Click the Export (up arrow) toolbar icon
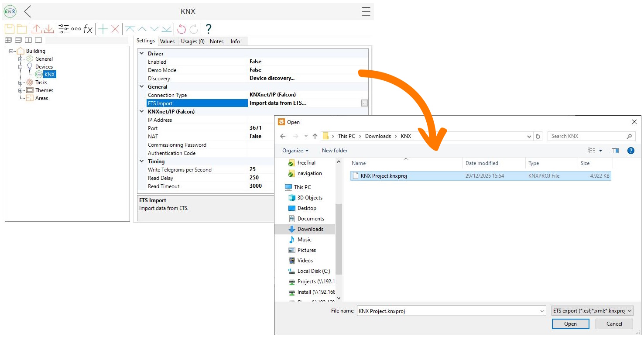644x337 pixels. pos(37,28)
